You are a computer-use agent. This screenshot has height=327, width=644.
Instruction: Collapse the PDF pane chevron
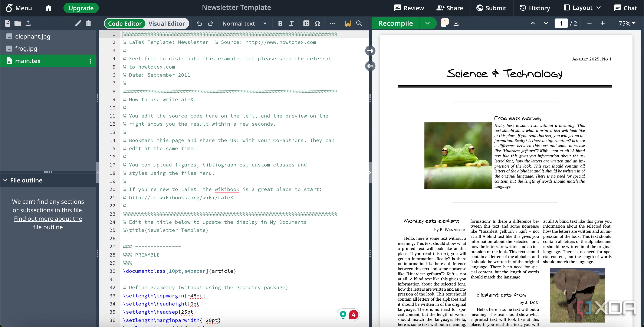point(370,172)
